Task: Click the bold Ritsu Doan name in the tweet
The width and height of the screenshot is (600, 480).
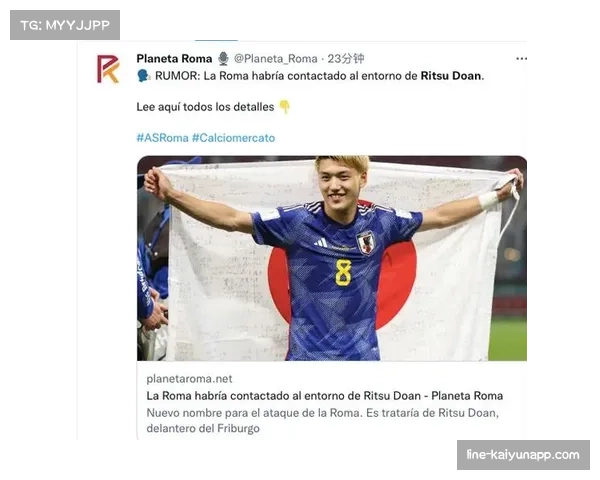Action: click(451, 76)
